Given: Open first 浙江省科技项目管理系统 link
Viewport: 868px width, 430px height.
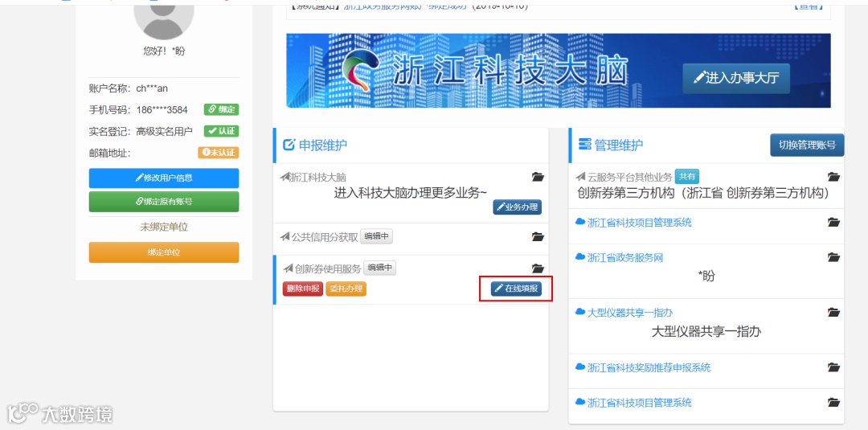Looking at the screenshot, I should [x=640, y=223].
